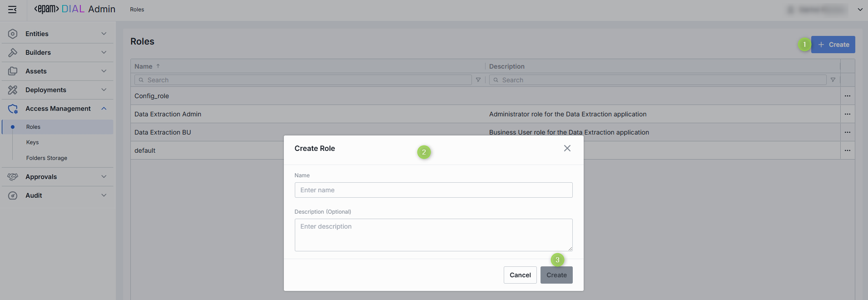Image resolution: width=868 pixels, height=300 pixels.
Task: Click the Assets files icon
Action: pos(13,71)
